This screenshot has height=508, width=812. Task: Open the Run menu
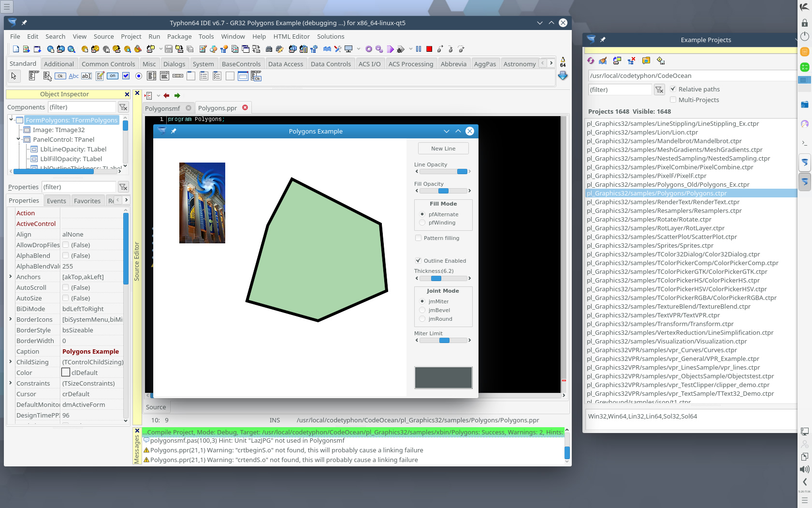(x=154, y=36)
